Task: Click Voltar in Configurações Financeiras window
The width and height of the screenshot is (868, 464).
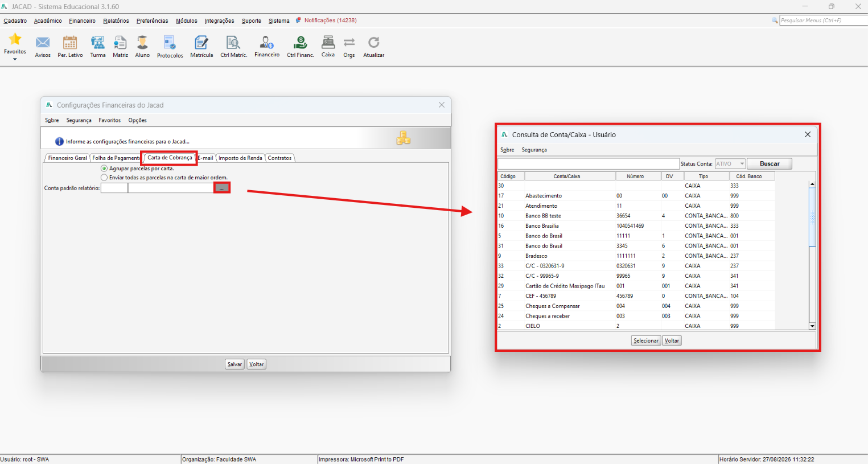Action: [256, 364]
